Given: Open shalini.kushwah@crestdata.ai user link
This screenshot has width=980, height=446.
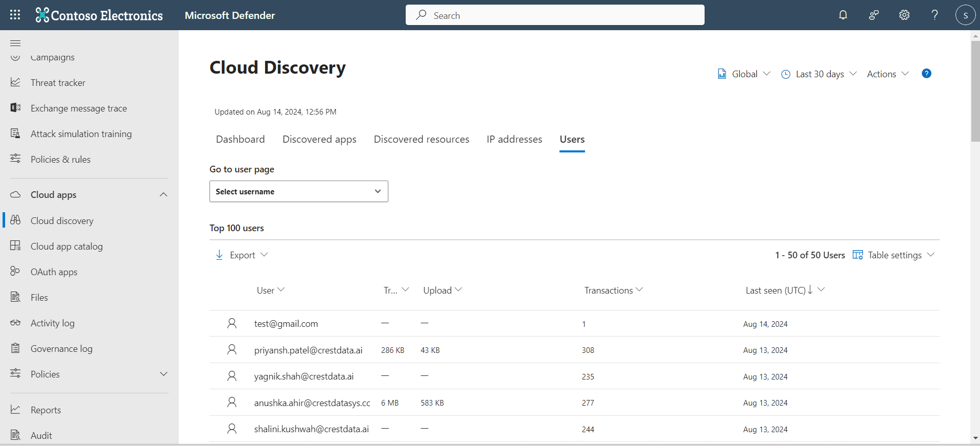Looking at the screenshot, I should coord(312,429).
